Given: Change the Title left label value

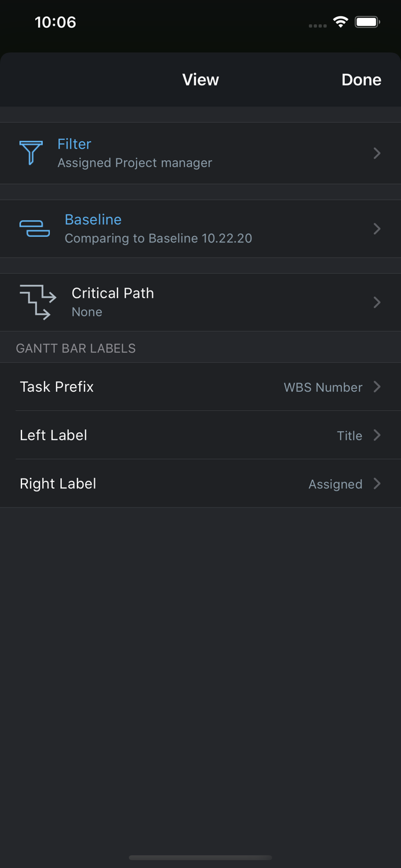Looking at the screenshot, I should pos(350,436).
